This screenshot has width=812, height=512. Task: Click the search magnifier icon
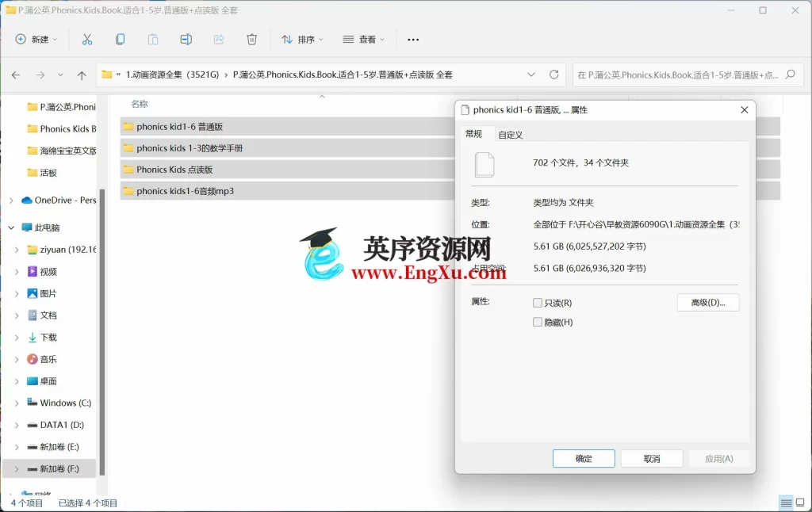pos(791,75)
